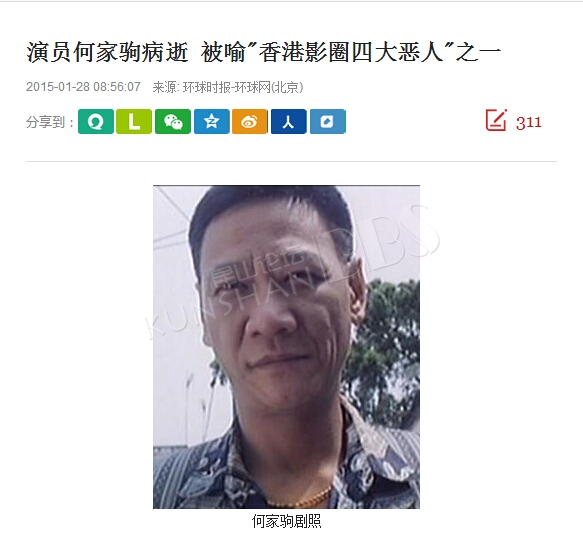583x545 pixels.
Task: Click the quoted phrase 香港影圈四大恶人 in the title
Action: pos(351,52)
